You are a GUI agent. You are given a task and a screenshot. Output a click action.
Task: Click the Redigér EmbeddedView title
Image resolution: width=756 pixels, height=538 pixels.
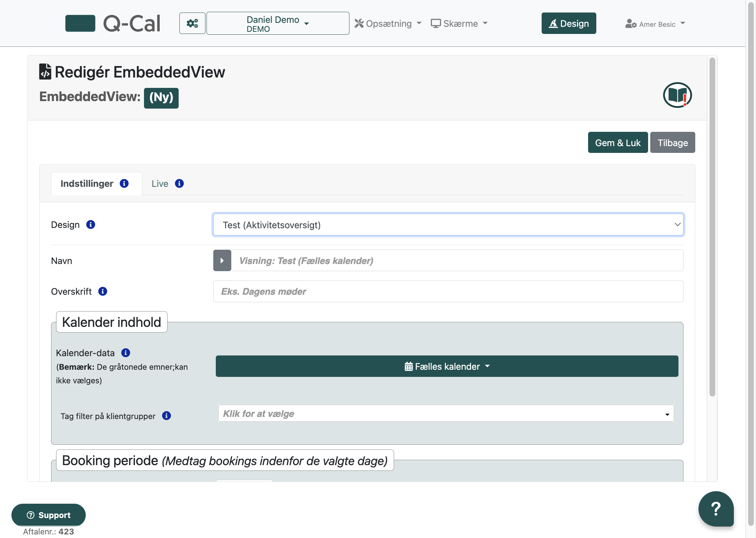tap(140, 72)
